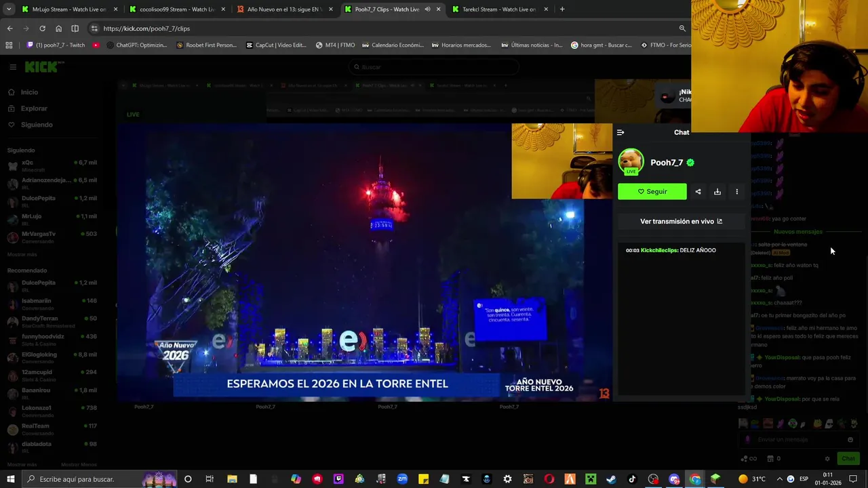Click Ver transmisión en vivo link
The width and height of the screenshot is (868, 488).
point(681,221)
